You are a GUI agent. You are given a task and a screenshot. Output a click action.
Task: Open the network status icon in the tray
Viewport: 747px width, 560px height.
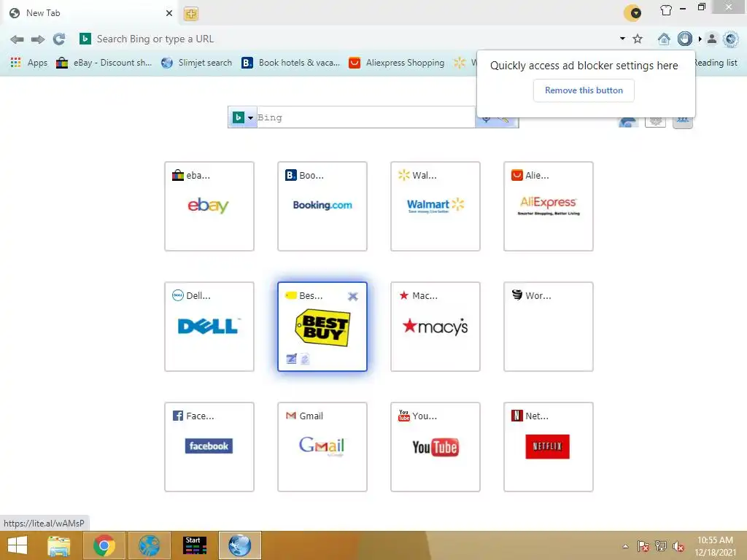point(661,546)
